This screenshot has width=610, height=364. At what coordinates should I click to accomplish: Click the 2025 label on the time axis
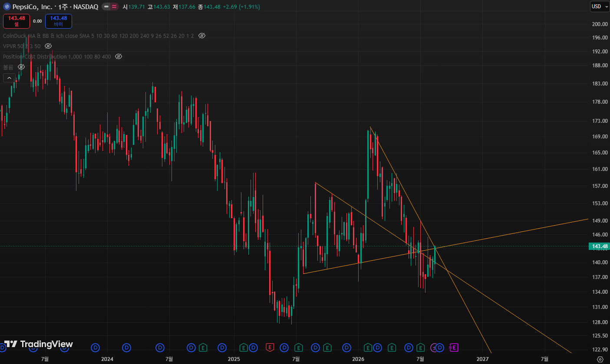(234, 359)
